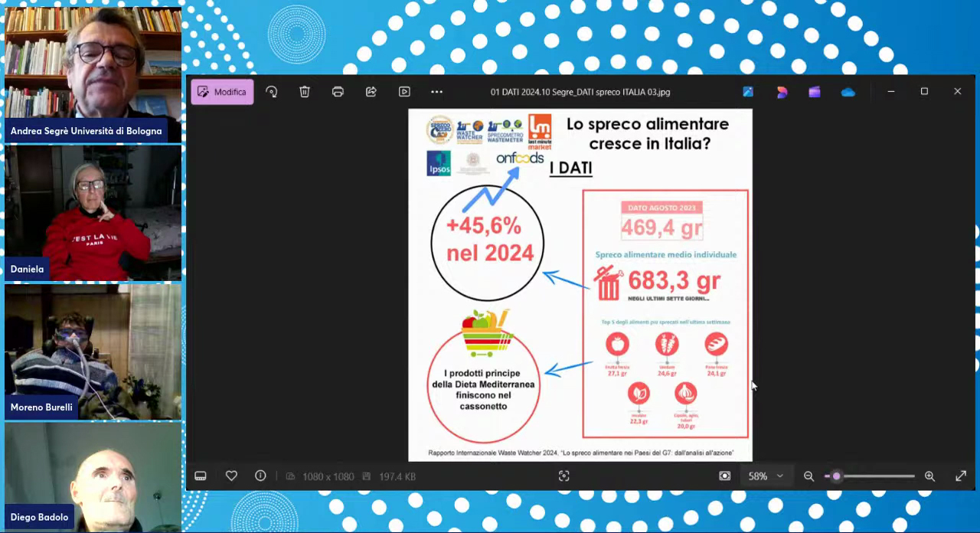Screen dimensions: 980x533
Task: Click the 1080 x 1080 dimensions text
Action: pos(328,476)
